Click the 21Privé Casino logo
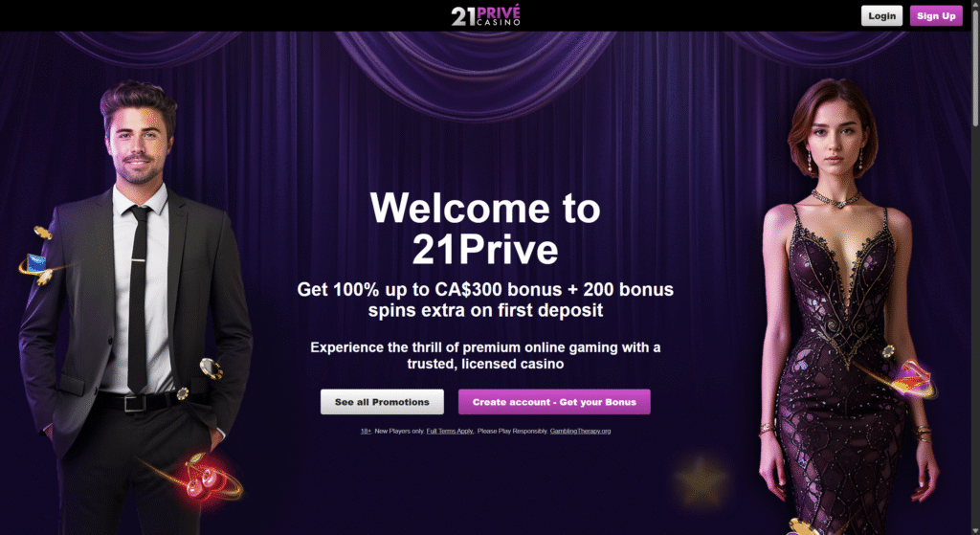Viewport: 980px width, 535px height. pyautogui.click(x=485, y=15)
